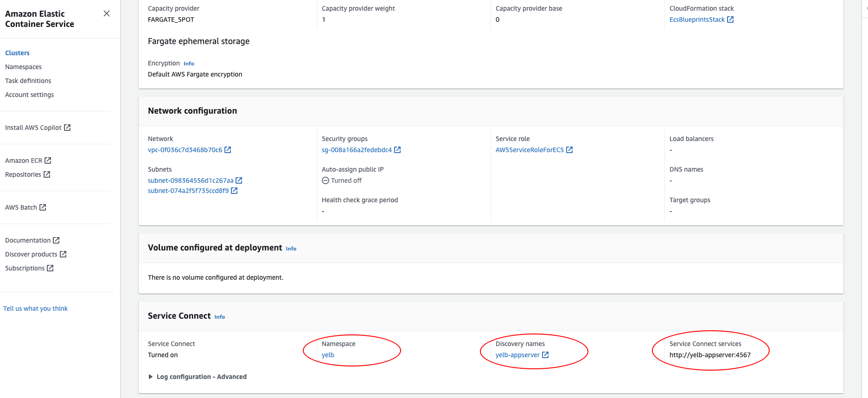Open Documentation link

tap(28, 240)
